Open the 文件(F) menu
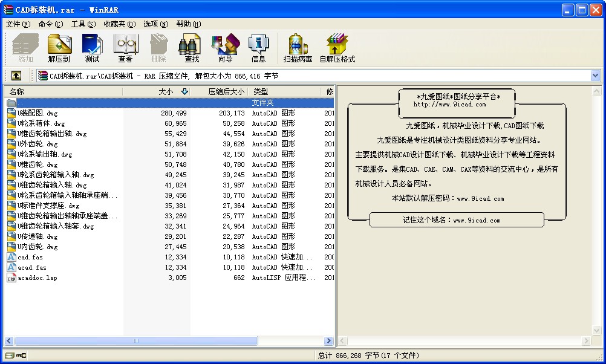The width and height of the screenshot is (606, 364). [18, 24]
